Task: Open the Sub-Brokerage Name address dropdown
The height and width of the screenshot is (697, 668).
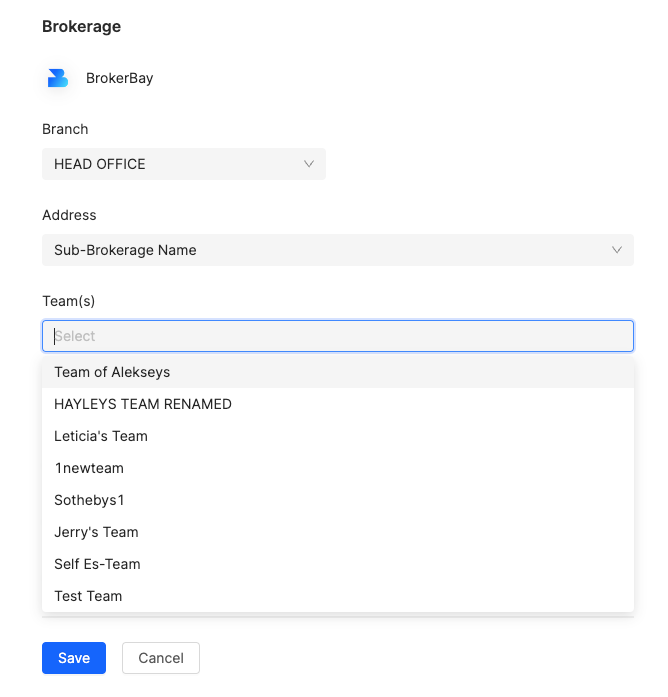Action: pos(338,250)
